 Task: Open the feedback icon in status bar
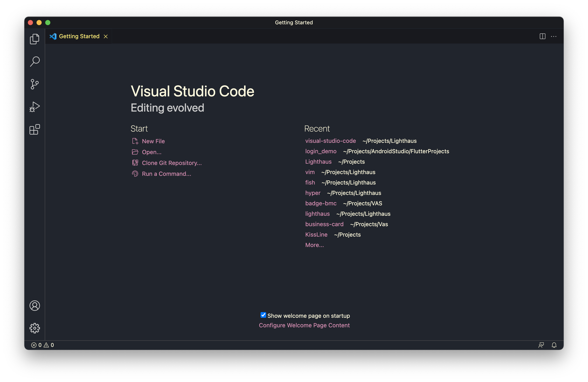point(541,345)
